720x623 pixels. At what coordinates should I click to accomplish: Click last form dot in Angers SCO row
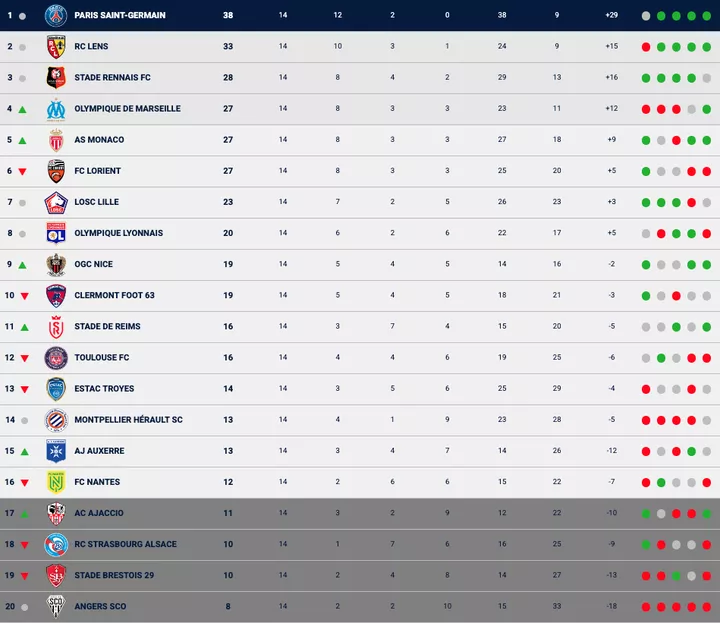tap(707, 607)
